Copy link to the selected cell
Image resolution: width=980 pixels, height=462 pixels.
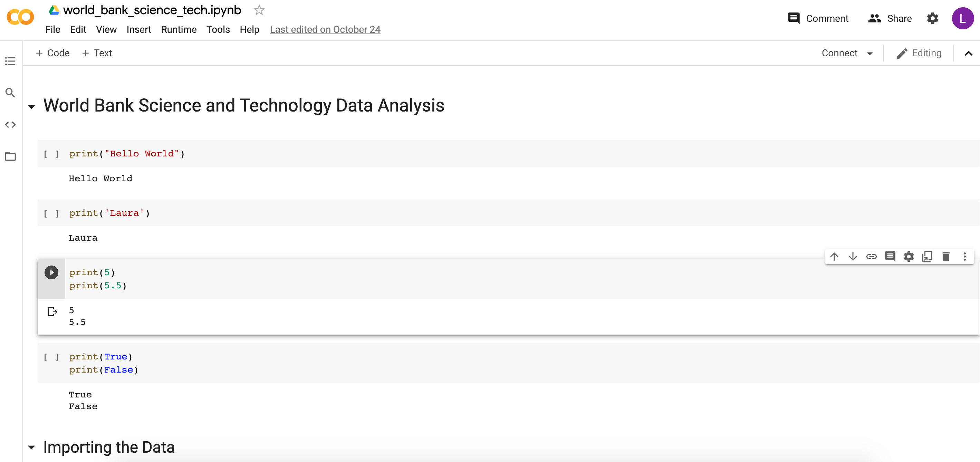point(871,257)
